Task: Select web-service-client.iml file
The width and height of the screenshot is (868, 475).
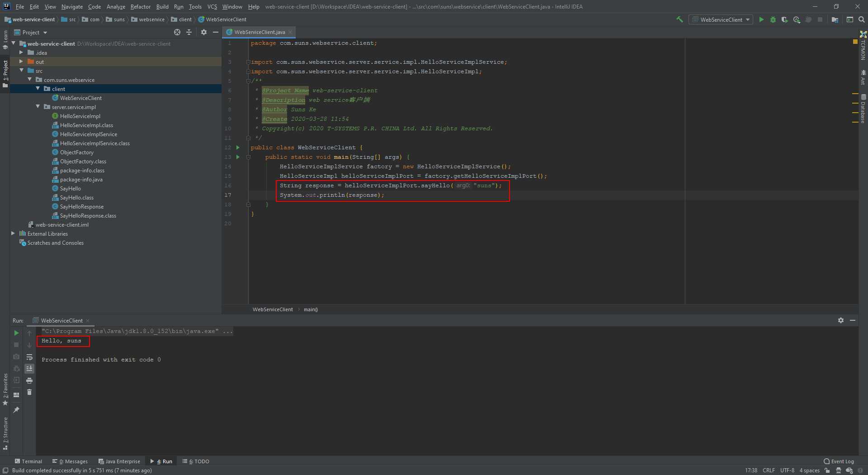Action: tap(62, 225)
